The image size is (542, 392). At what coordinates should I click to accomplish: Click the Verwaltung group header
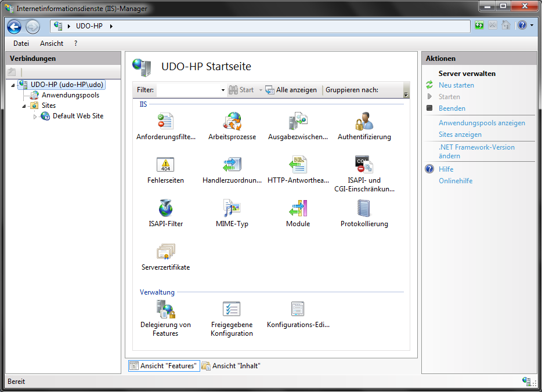tap(157, 292)
